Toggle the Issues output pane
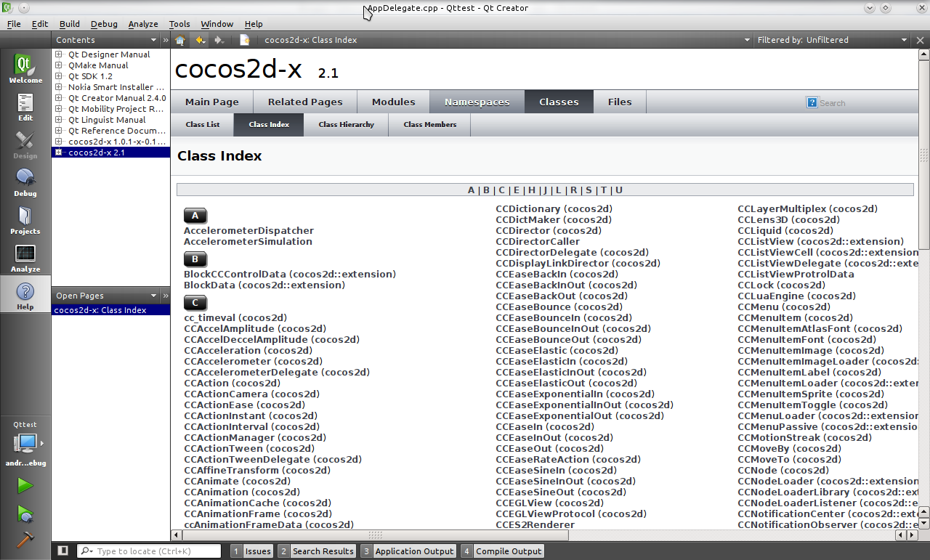The width and height of the screenshot is (930, 560). [251, 551]
